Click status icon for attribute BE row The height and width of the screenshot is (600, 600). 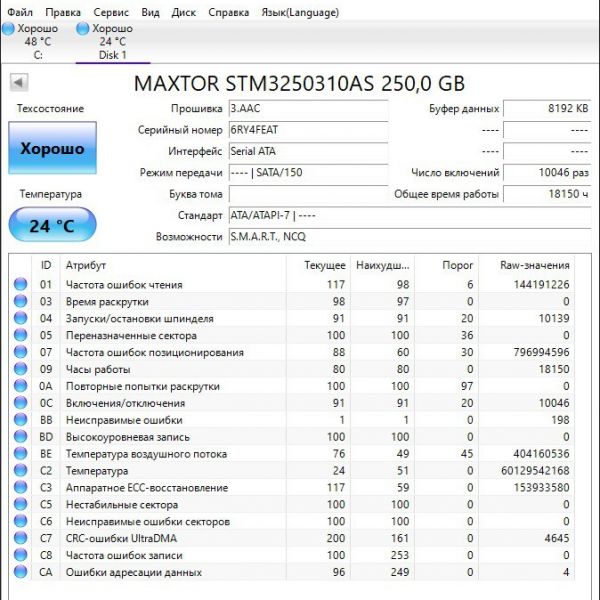click(21, 453)
